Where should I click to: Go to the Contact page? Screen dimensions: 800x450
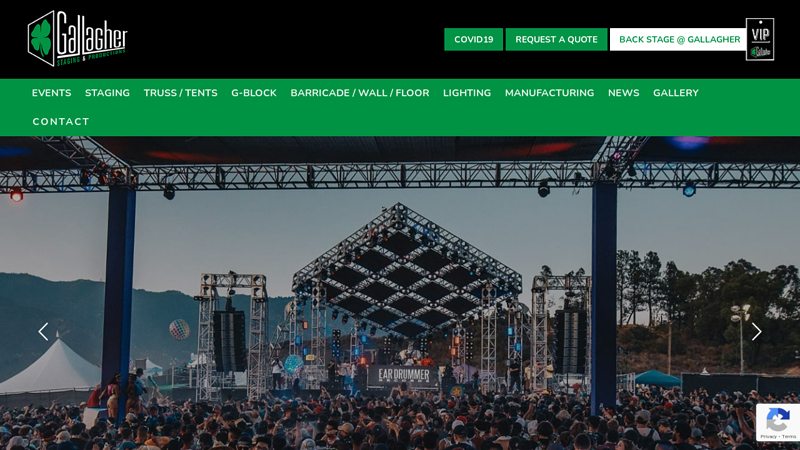(x=61, y=121)
